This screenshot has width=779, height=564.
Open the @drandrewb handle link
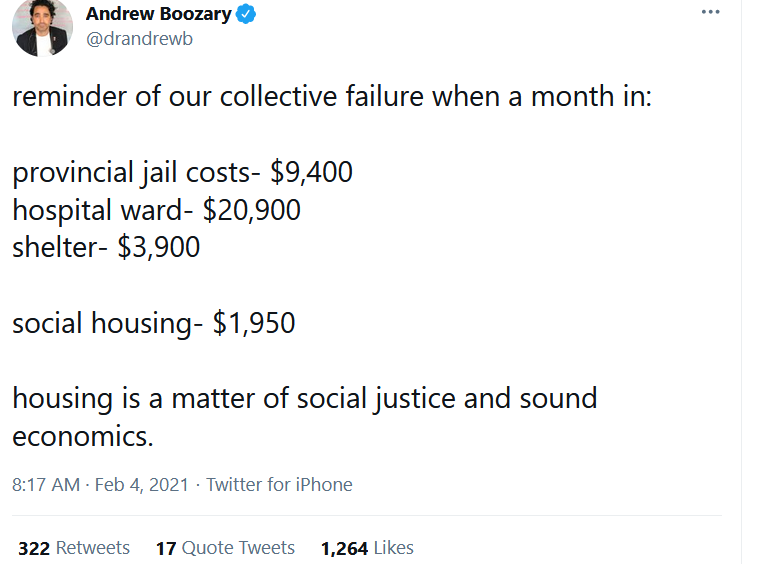coord(140,39)
